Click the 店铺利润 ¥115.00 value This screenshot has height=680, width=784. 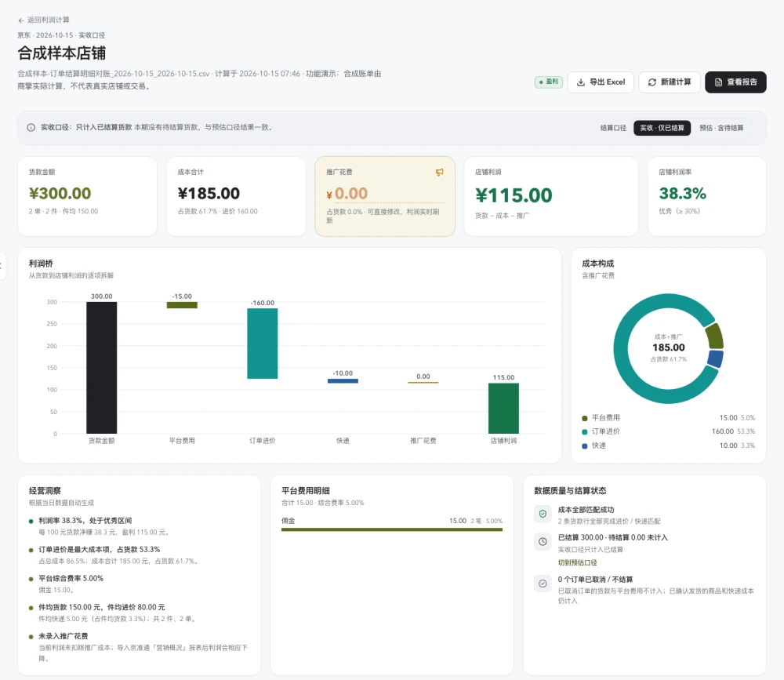click(x=514, y=195)
